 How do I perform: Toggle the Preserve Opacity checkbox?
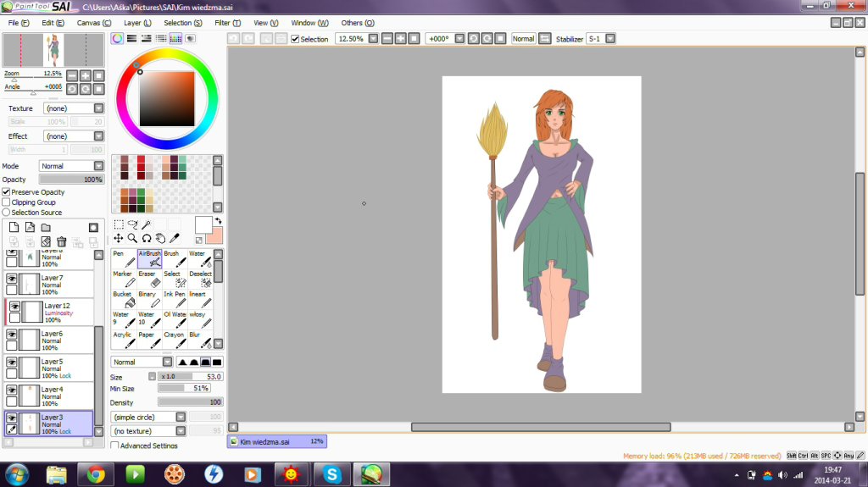coord(6,192)
